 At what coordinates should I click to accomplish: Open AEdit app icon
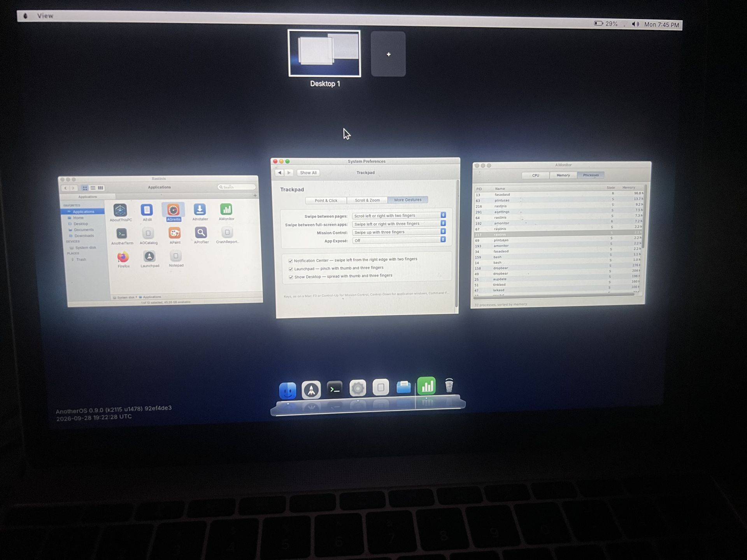(x=147, y=210)
